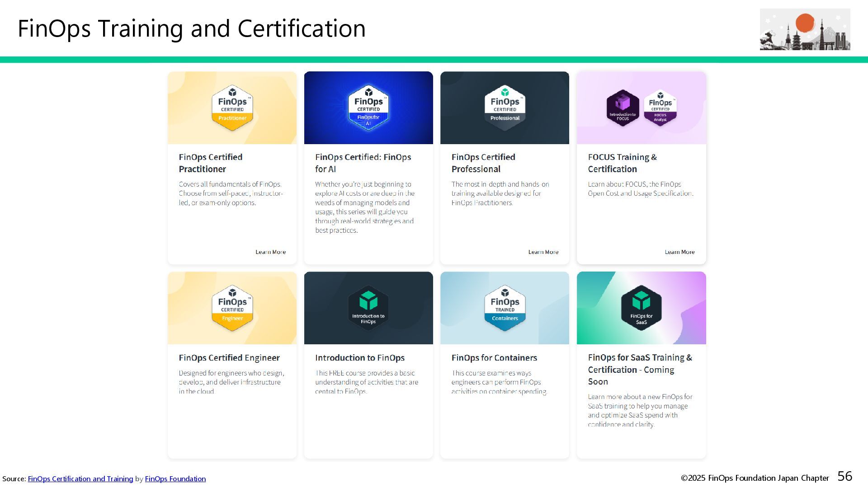Click the FinOps for AI certified badge

tap(368, 108)
